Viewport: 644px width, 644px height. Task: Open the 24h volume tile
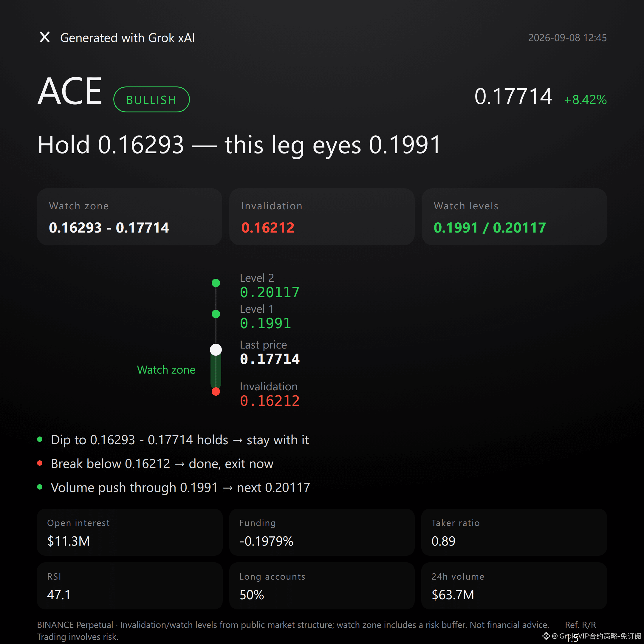point(514,586)
